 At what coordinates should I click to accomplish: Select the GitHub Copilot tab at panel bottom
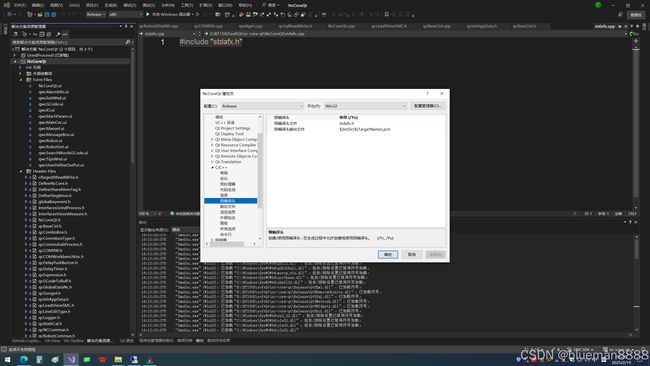[x=26, y=341]
